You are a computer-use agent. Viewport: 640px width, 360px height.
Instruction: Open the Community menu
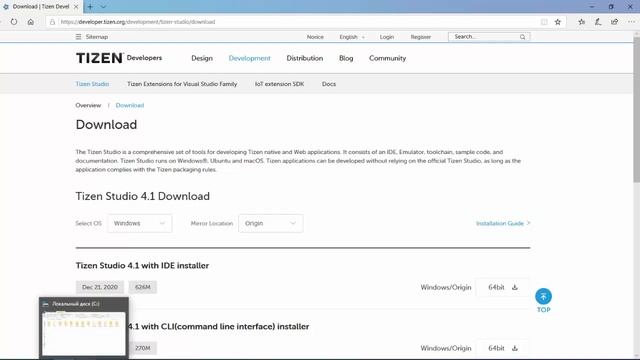[387, 58]
